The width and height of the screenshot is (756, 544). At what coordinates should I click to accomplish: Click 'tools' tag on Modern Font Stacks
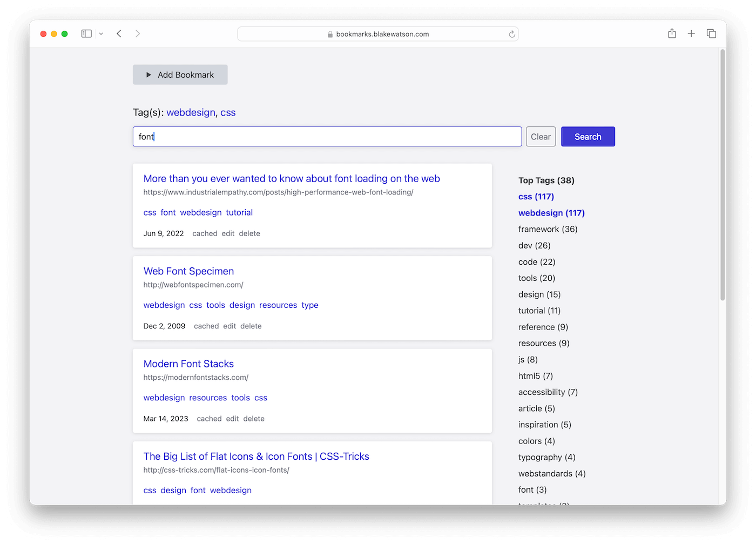240,398
